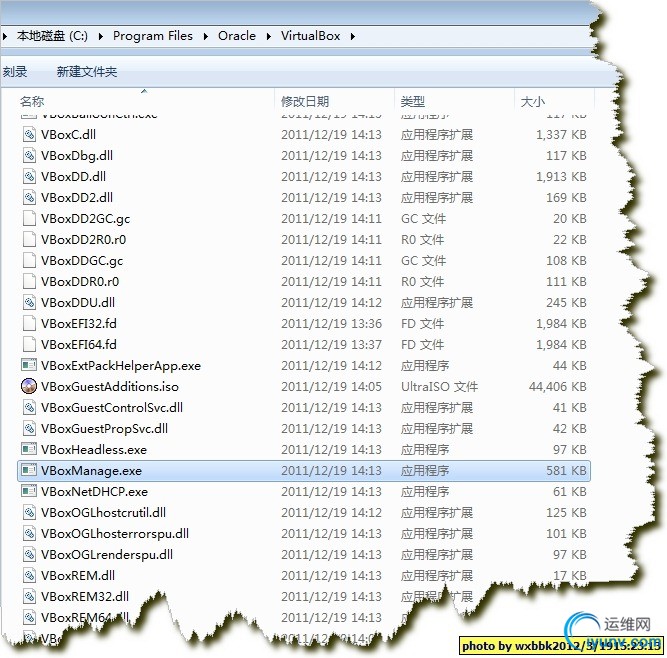Viewport: 667px width, 658px height.
Task: Click the type cell UltraISO 文件
Action: (439, 387)
